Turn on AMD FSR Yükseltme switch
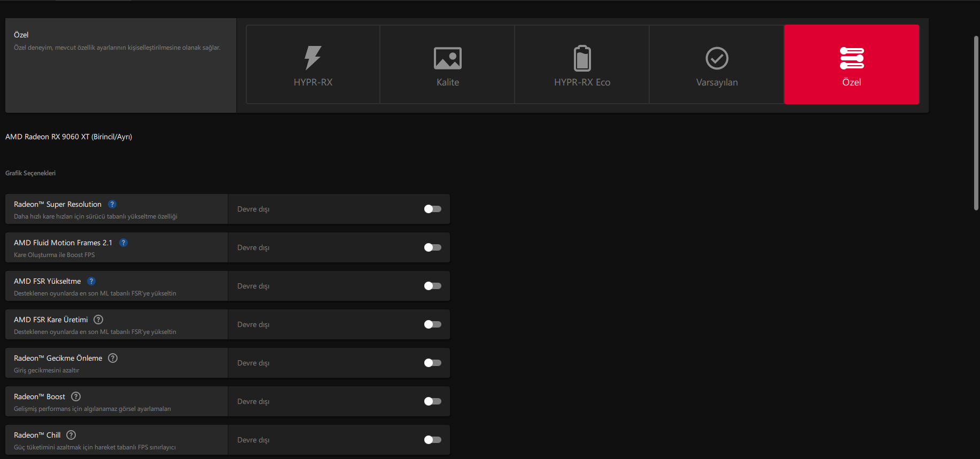980x459 pixels. click(x=433, y=286)
